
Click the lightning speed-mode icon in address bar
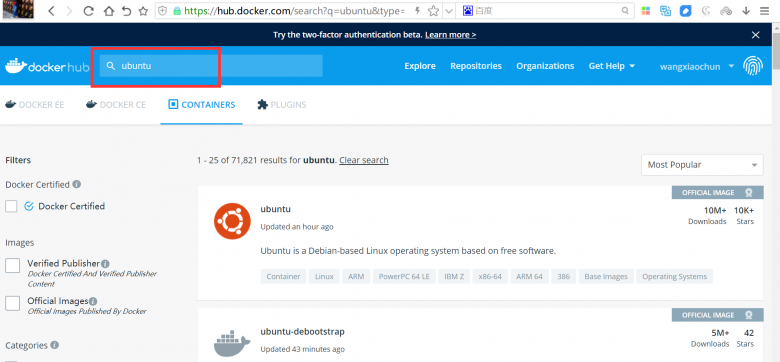coord(417,10)
